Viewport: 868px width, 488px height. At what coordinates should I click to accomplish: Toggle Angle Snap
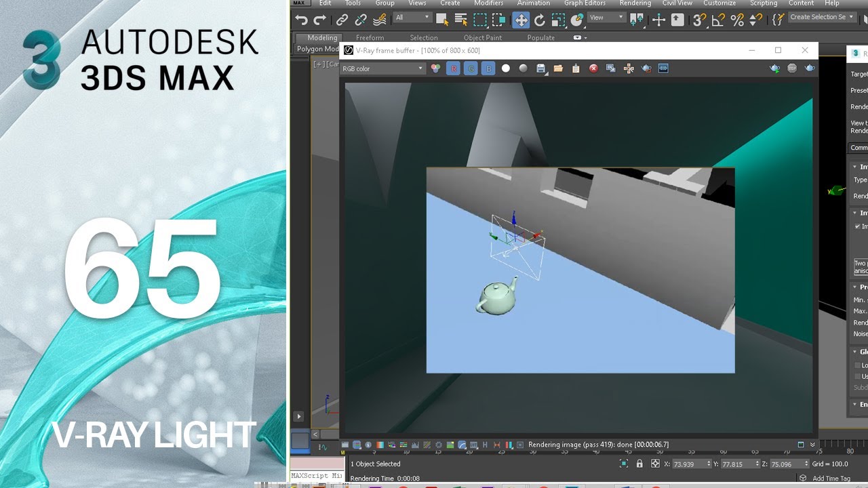coord(719,20)
